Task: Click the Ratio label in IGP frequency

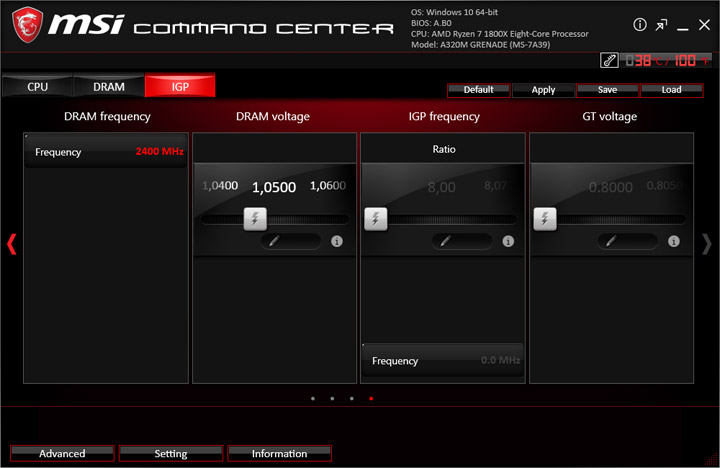Action: point(444,149)
